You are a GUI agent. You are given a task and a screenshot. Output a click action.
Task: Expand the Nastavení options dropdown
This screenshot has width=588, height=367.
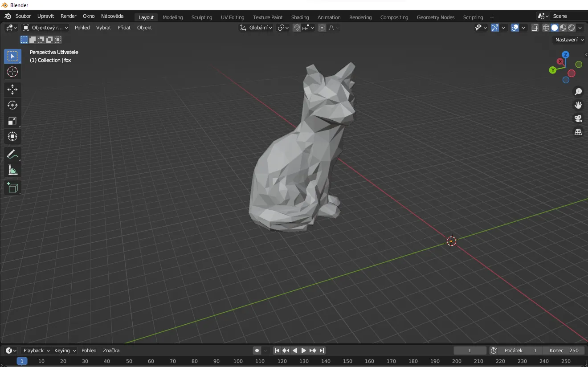569,40
